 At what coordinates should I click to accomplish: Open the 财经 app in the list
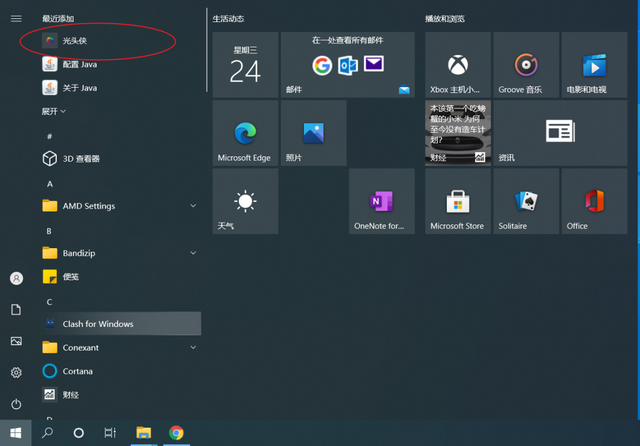pos(120,395)
